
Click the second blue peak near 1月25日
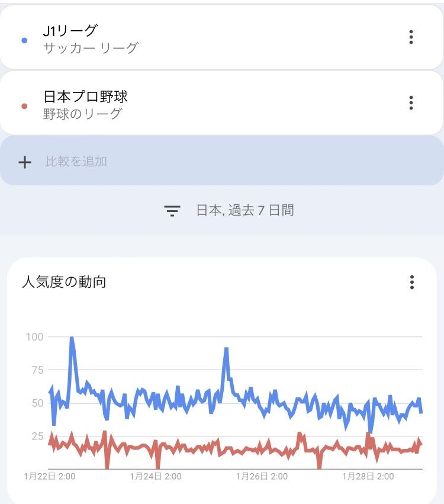point(227,349)
